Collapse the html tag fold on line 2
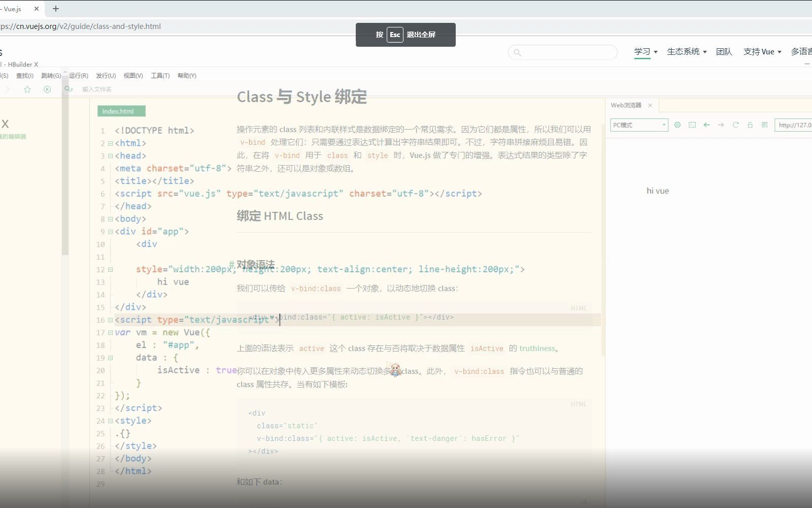The height and width of the screenshot is (508, 812). tap(110, 144)
